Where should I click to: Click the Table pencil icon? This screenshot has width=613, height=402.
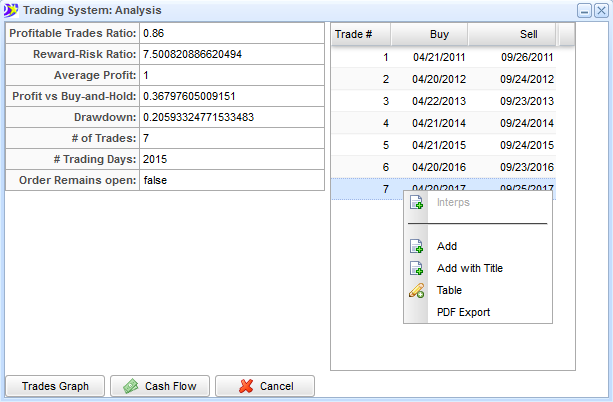[x=417, y=291]
